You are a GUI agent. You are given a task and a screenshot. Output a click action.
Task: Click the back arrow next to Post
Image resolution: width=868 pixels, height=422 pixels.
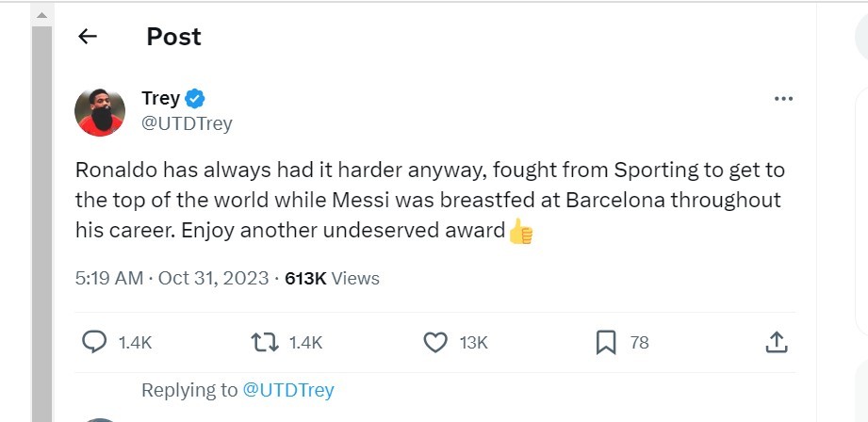(88, 37)
